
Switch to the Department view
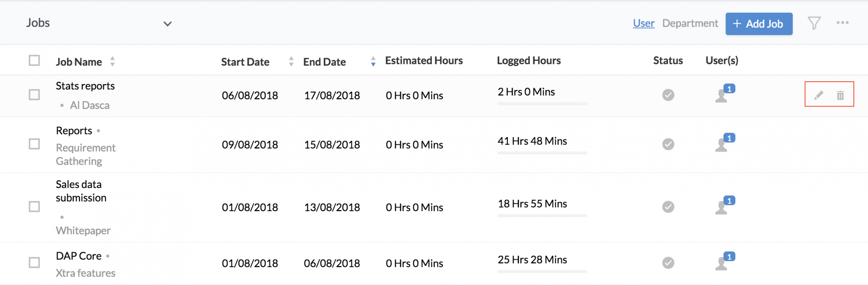tap(690, 23)
